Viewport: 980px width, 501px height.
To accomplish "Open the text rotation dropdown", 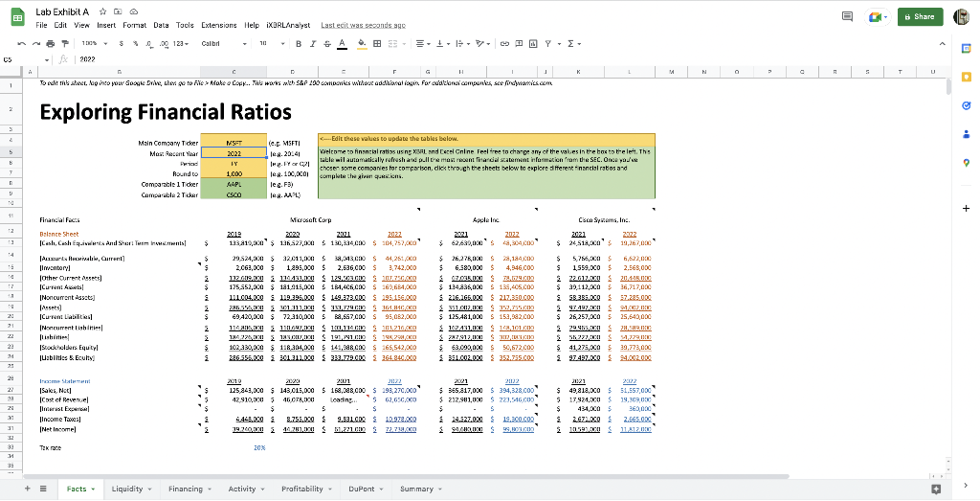I will coord(482,44).
